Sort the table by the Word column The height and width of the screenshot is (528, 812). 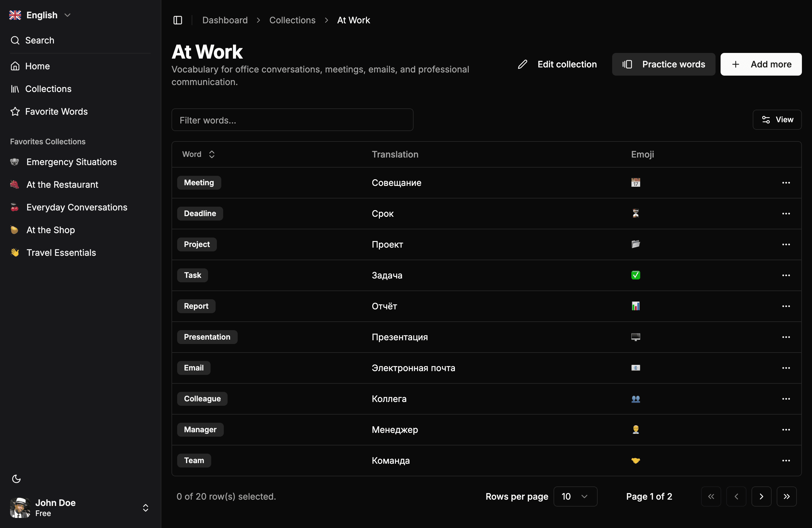point(212,154)
